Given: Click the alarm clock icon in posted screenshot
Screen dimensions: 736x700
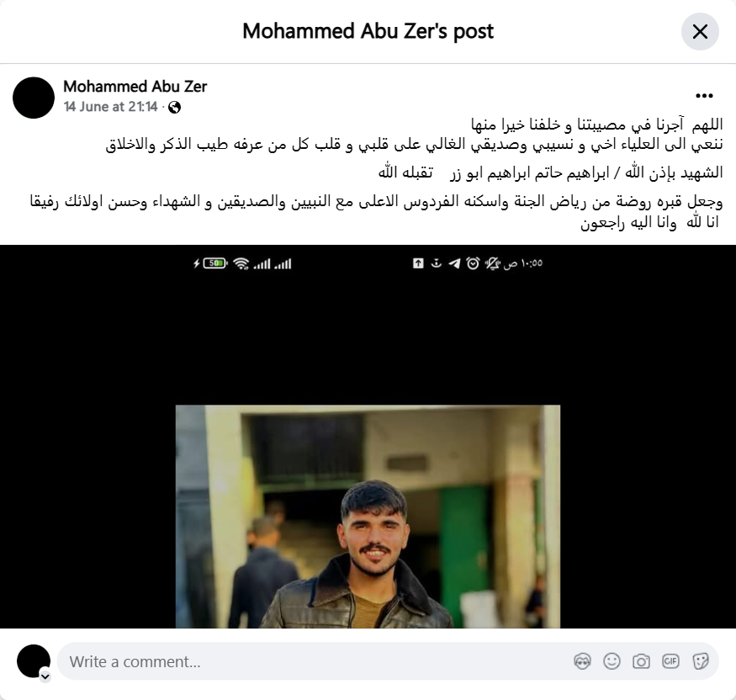Looking at the screenshot, I should (x=473, y=263).
